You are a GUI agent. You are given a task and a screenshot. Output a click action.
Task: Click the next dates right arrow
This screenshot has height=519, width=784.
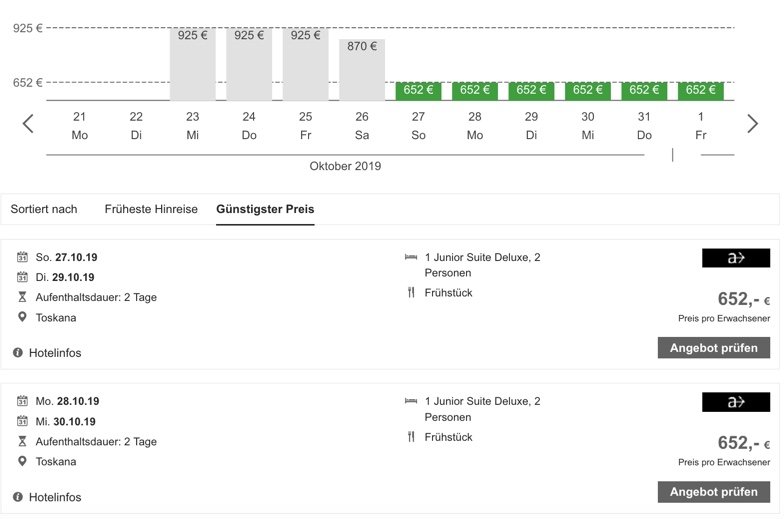[x=752, y=124]
